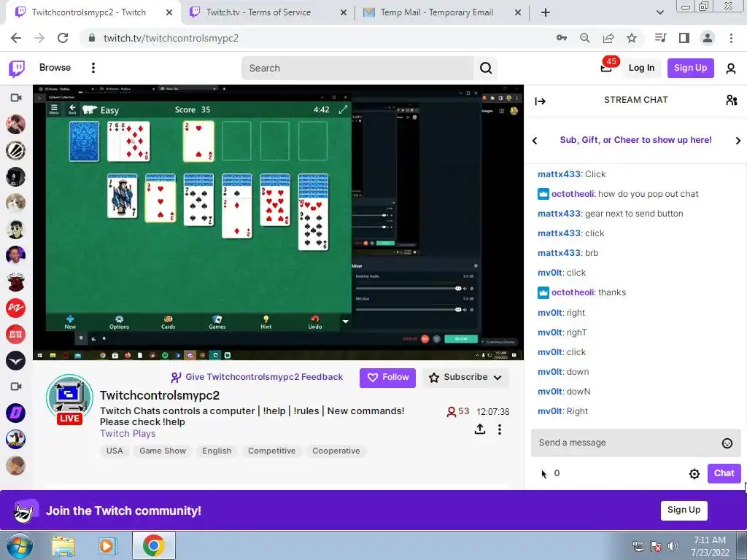Click the Twitch search input field
The width and height of the screenshot is (747, 560).
357,68
